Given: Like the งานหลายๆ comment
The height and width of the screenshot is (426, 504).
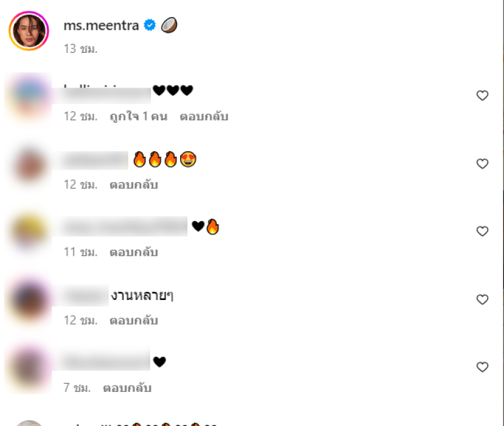Looking at the screenshot, I should (x=482, y=299).
